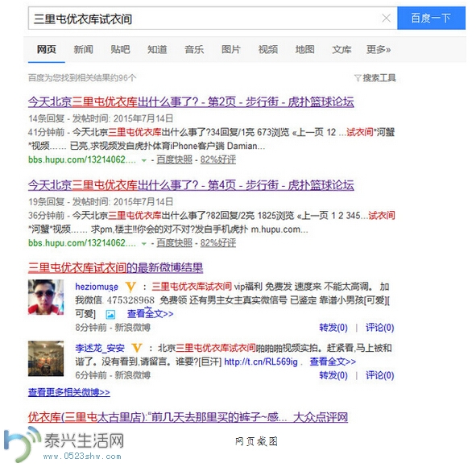Switch to the 新闻 tab
This screenshot has width=476, height=467.
pos(83,49)
